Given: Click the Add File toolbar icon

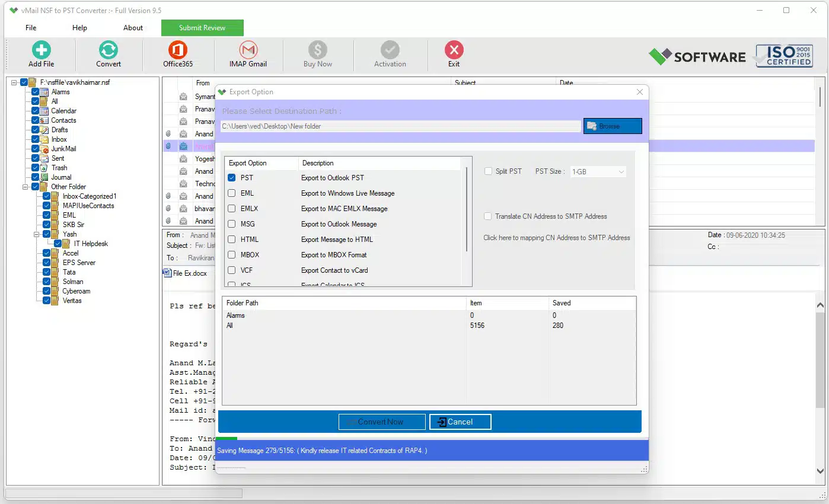Looking at the screenshot, I should [41, 54].
